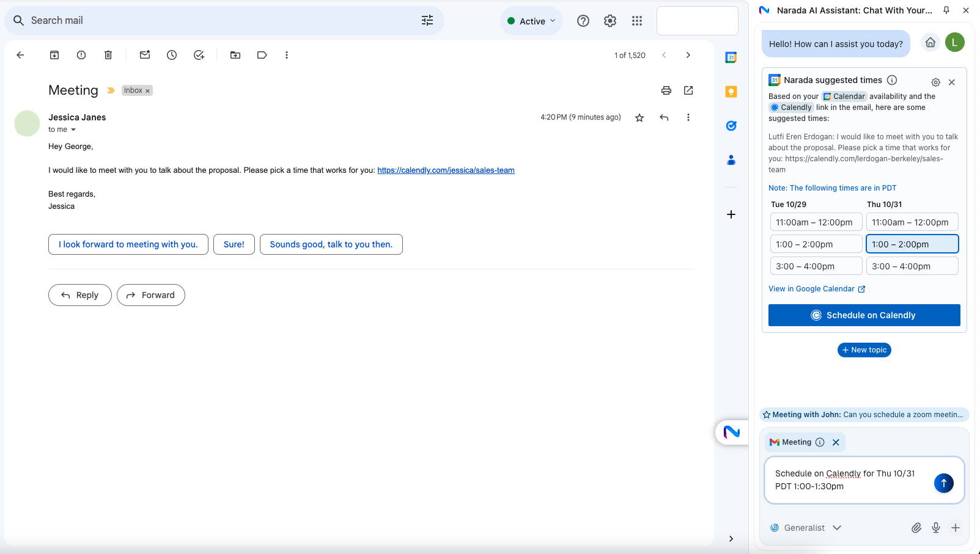Click the plus icon beside the microphone

[x=956, y=528]
